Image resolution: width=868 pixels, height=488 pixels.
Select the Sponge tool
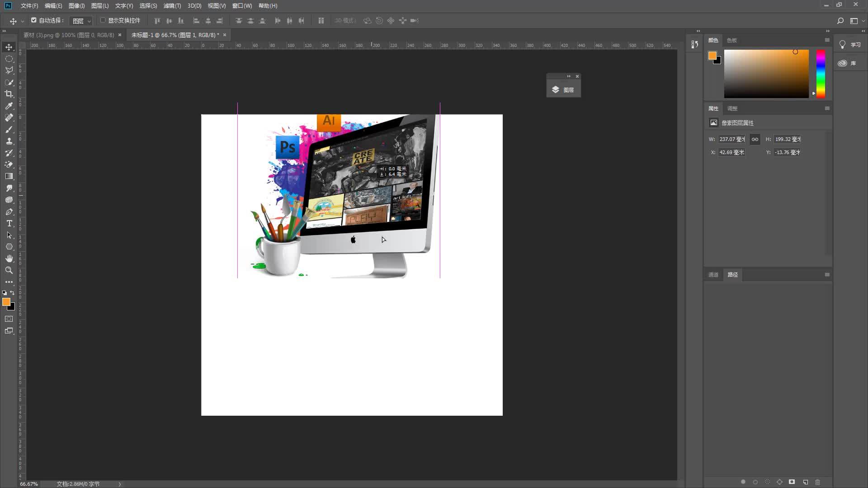point(9,200)
